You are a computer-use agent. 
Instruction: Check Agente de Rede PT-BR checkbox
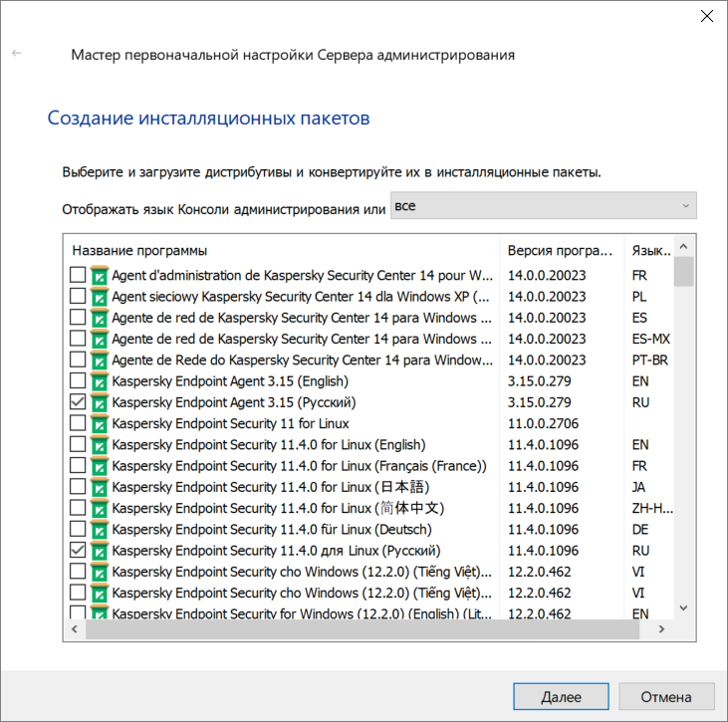tap(78, 360)
